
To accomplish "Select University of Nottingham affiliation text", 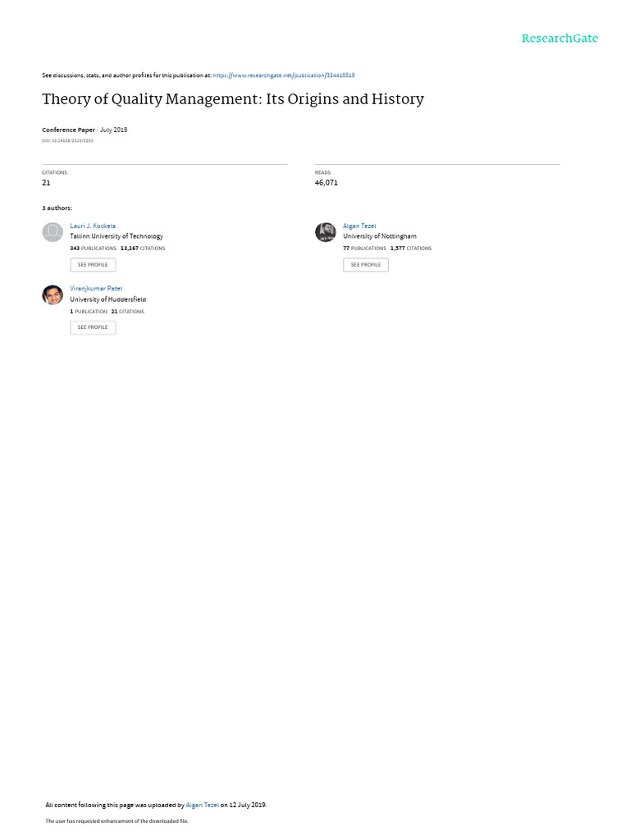I will [380, 236].
